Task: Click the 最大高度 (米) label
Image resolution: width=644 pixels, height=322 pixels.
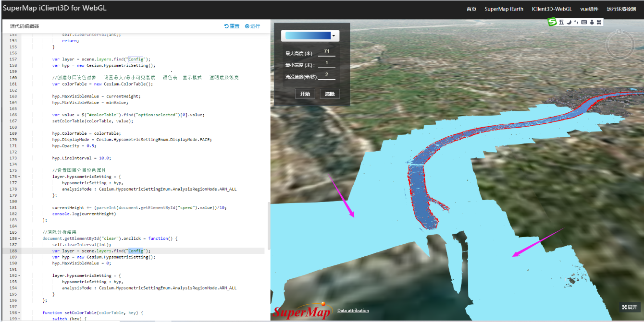Action: point(299,53)
